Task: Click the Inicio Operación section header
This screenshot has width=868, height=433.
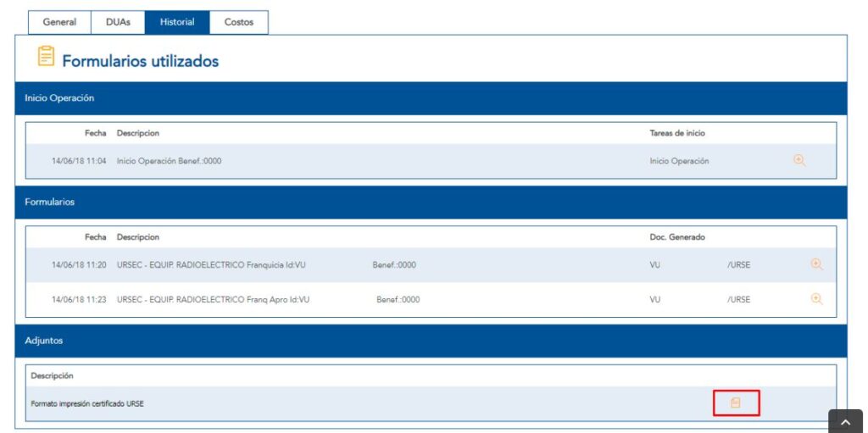Action: click(x=59, y=98)
